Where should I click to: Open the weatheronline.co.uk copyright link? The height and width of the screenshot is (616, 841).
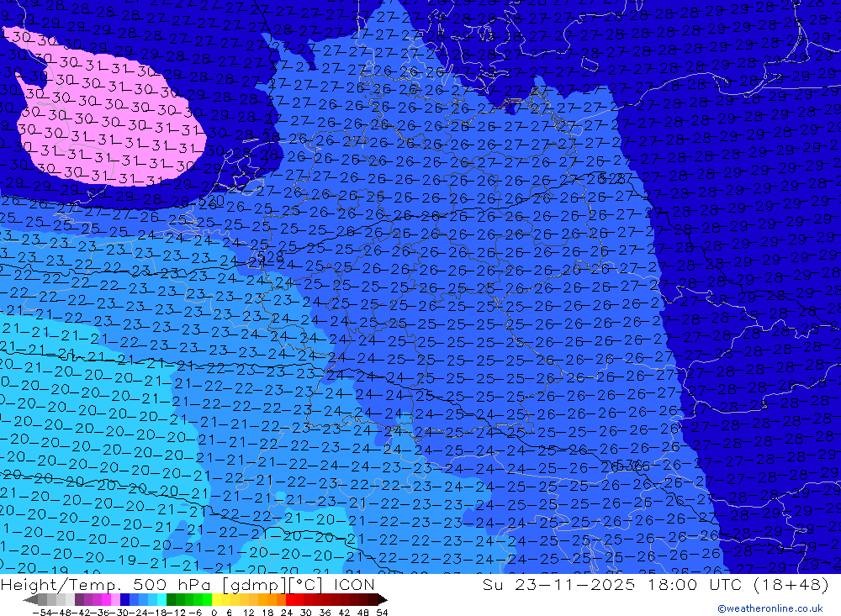tap(770, 608)
